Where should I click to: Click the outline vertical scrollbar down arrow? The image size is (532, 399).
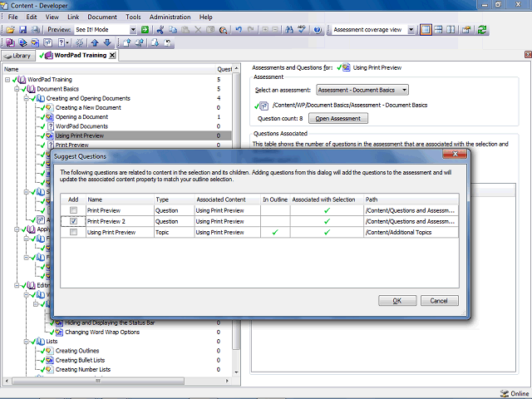pos(236,372)
